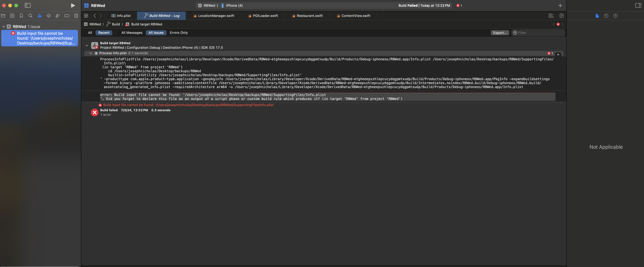The image size is (644, 267).
Task: Show the History inspector clock icon
Action: tap(606, 16)
